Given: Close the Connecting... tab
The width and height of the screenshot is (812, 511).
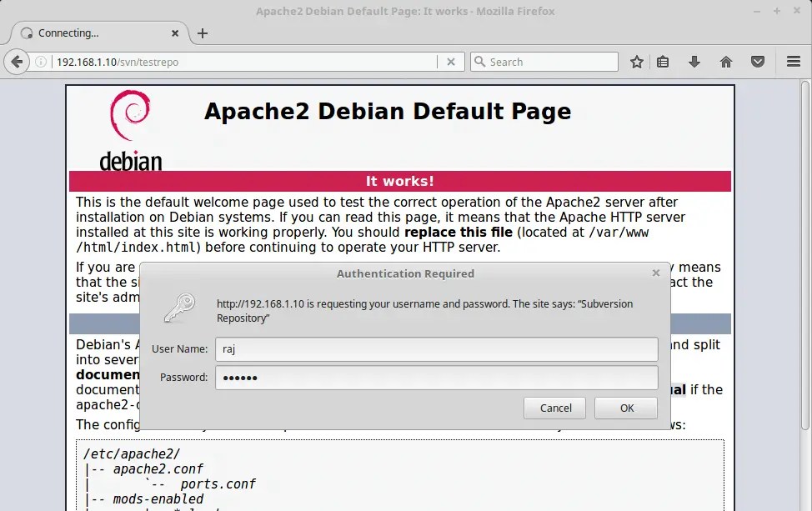Looking at the screenshot, I should coord(175,33).
